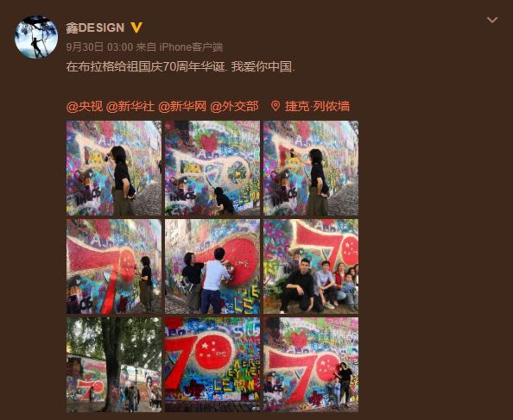Open the @新华社 mention
This screenshot has width=513, height=420.
tap(130, 106)
